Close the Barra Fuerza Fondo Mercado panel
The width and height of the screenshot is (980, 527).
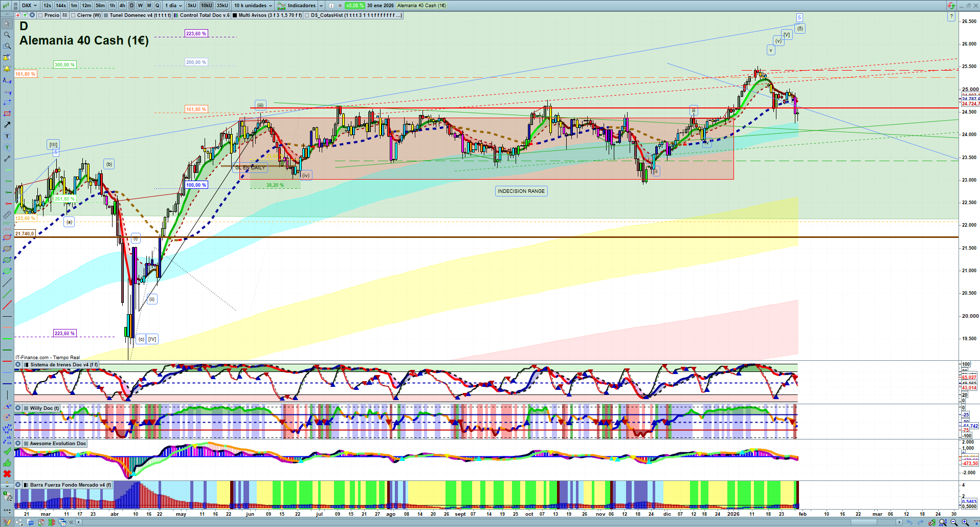coord(18,485)
